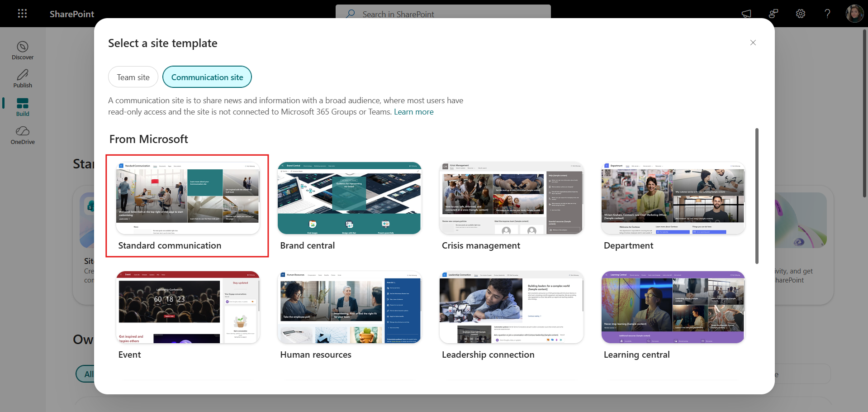Click the From Microsoft heading

(148, 139)
